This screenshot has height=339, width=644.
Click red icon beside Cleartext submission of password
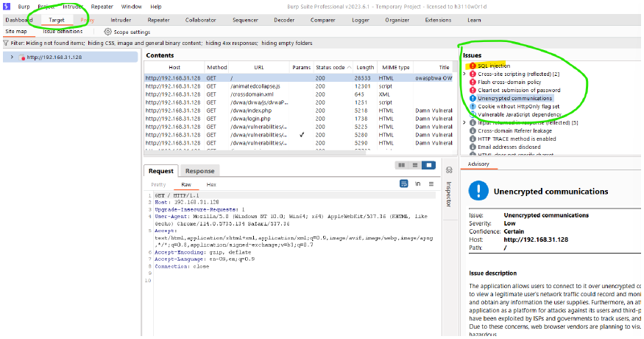pos(473,90)
